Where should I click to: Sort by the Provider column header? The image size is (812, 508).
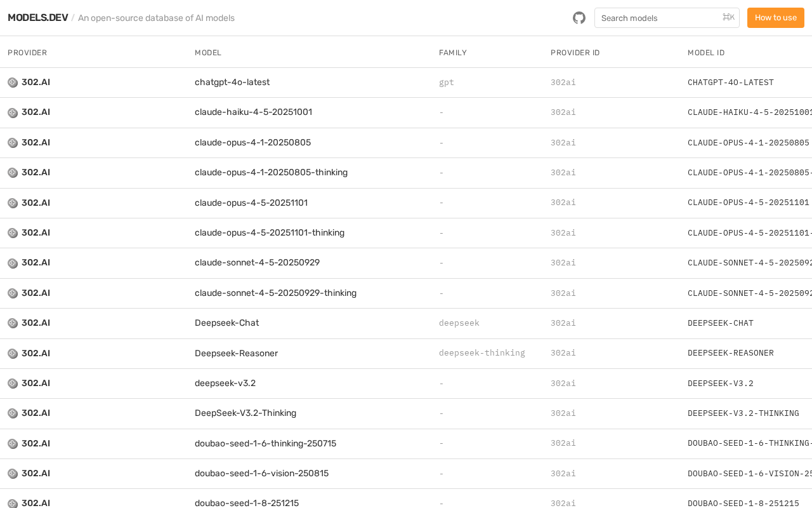pos(27,53)
